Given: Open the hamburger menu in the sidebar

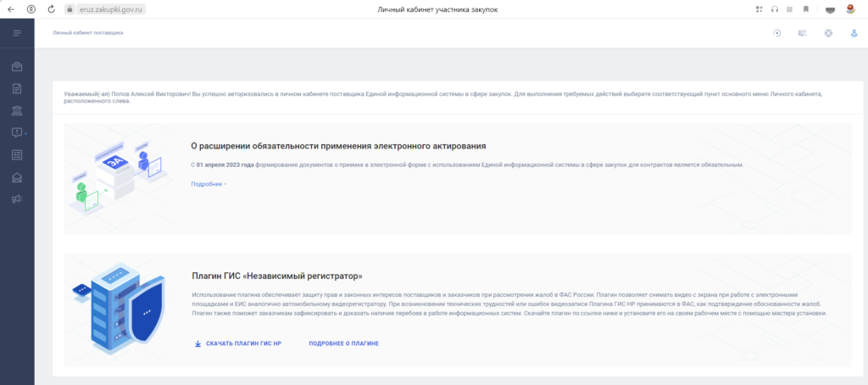Looking at the screenshot, I should coord(17,33).
